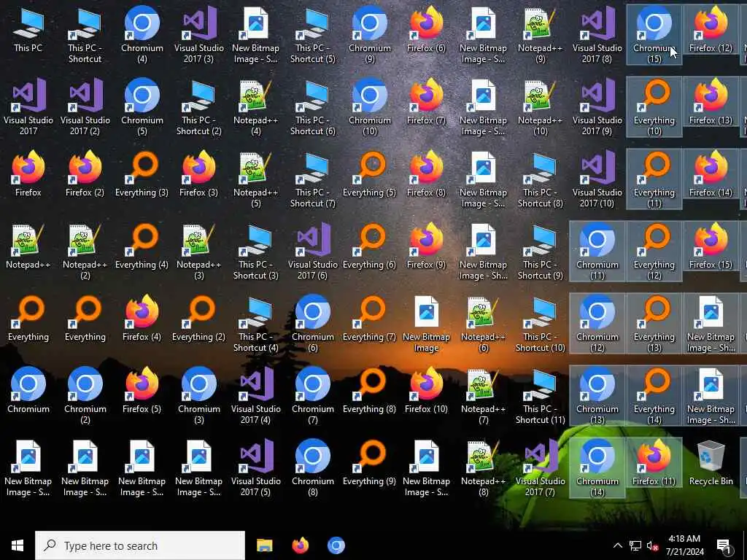Click the Firefox (2) desktop icon
Screen dimensions: 747x560
point(85,174)
